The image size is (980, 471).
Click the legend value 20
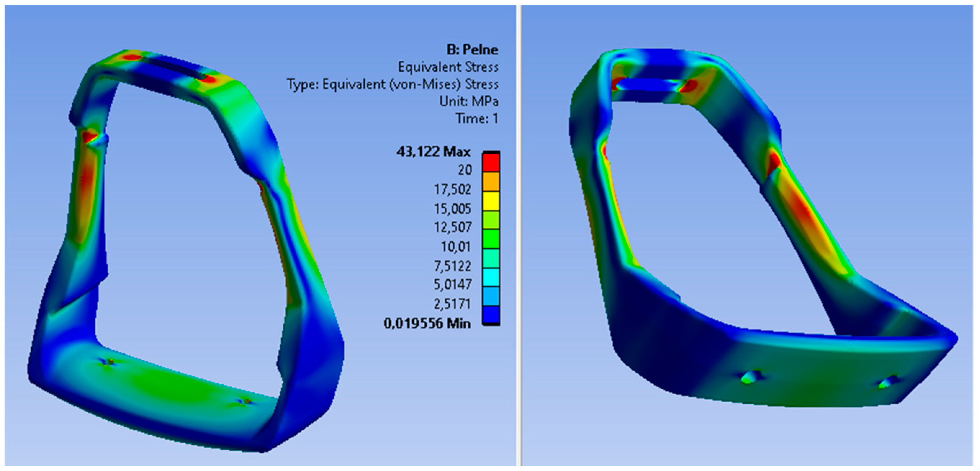point(464,170)
